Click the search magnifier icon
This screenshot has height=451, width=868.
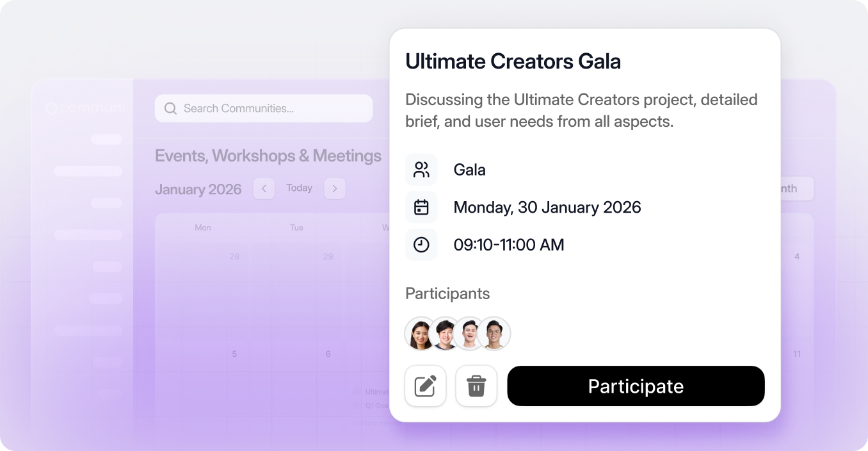pyautogui.click(x=170, y=108)
